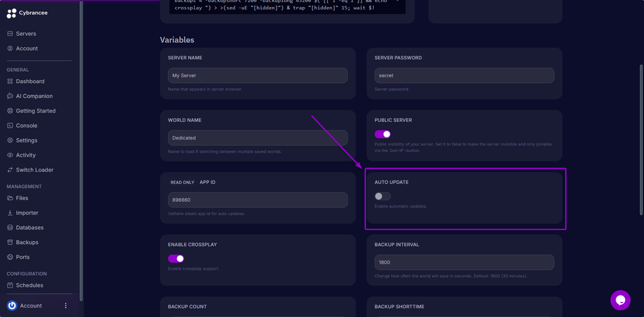Click the Variables section heading

(177, 40)
